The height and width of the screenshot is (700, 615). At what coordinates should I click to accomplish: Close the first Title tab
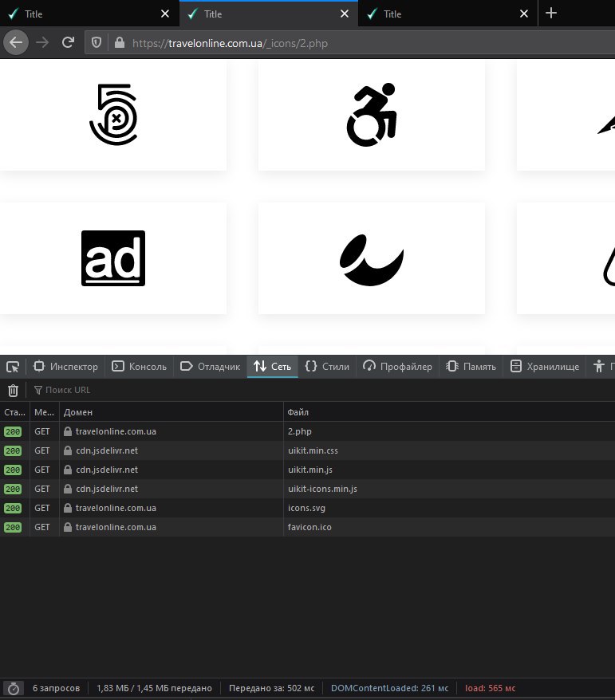point(165,14)
